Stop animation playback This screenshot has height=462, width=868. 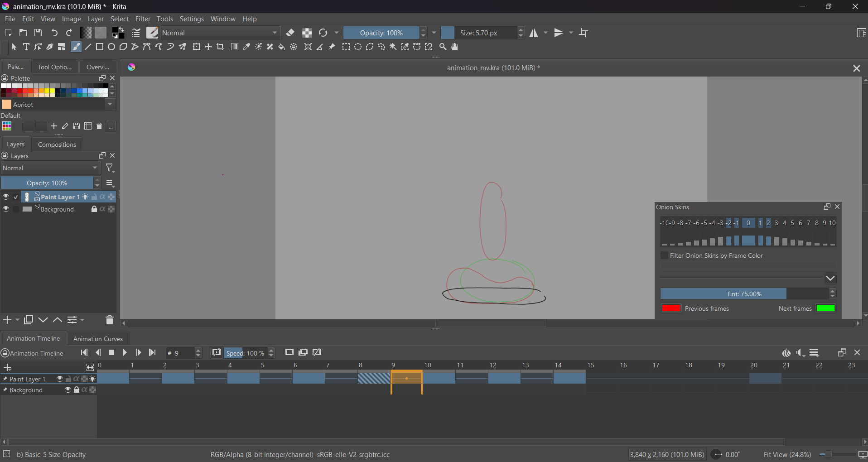(112, 353)
